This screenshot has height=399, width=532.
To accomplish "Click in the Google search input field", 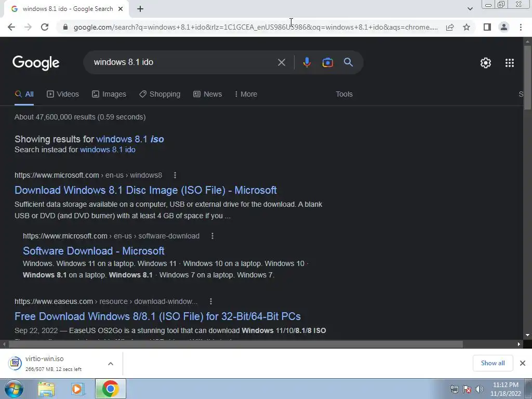I will [x=183, y=62].
